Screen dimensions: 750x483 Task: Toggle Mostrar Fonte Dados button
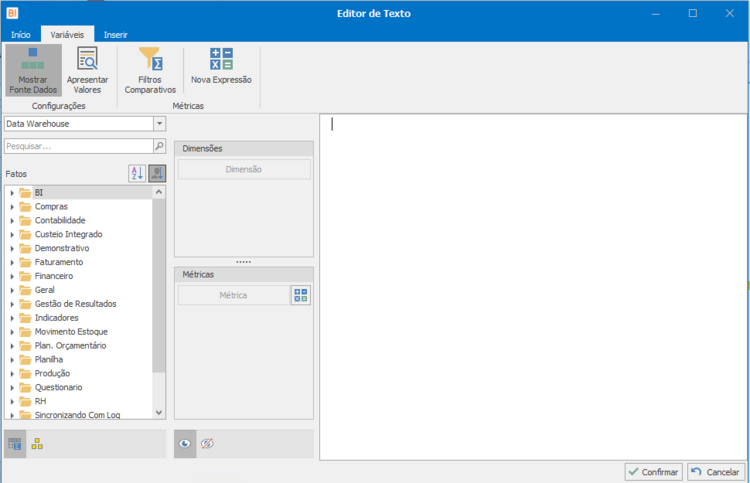pos(33,71)
